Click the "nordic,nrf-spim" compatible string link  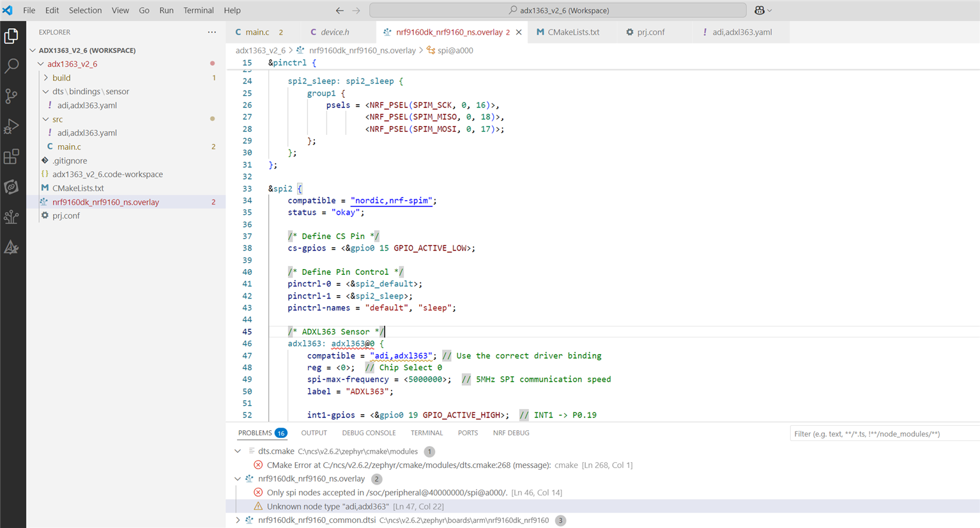(391, 201)
